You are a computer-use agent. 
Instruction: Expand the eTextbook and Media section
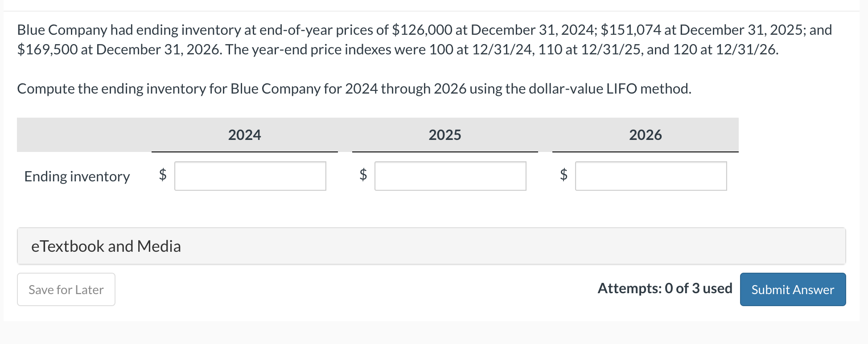coord(106,246)
